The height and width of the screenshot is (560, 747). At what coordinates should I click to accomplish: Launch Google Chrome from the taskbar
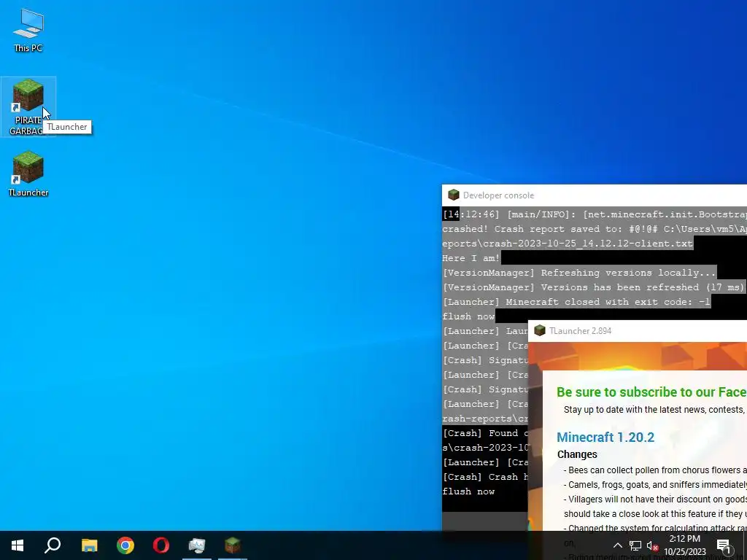tap(125, 545)
